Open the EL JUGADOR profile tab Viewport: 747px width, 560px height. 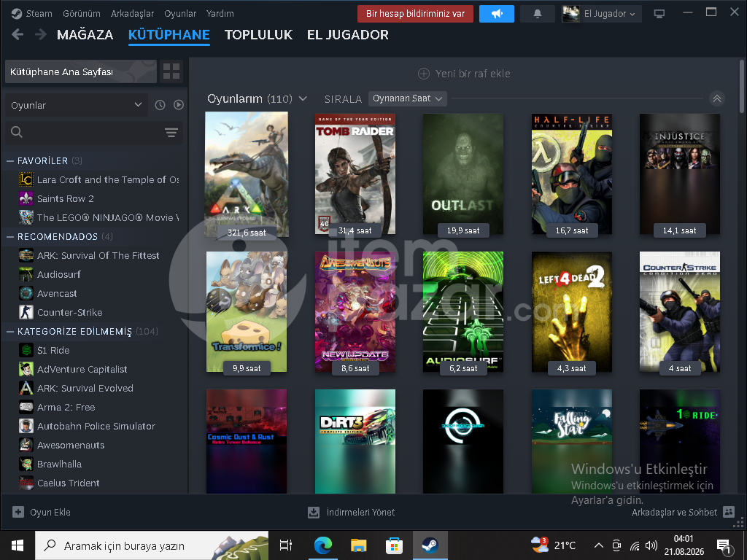[348, 35]
